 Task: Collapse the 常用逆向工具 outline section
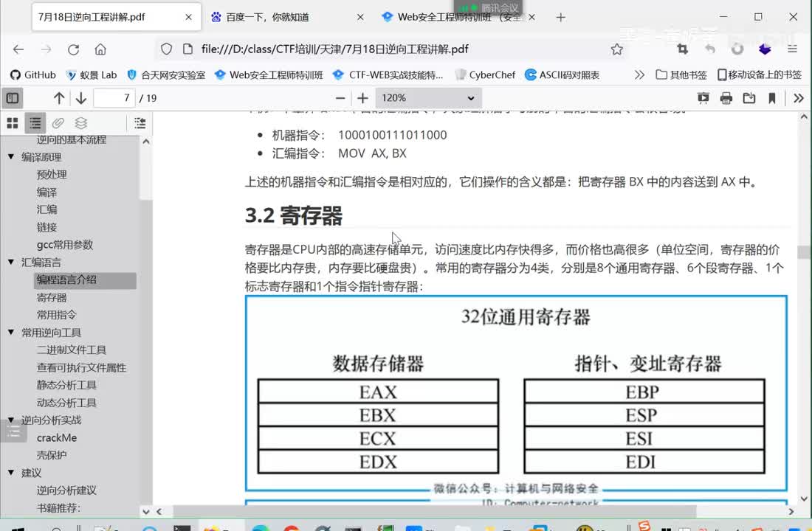[x=11, y=332]
